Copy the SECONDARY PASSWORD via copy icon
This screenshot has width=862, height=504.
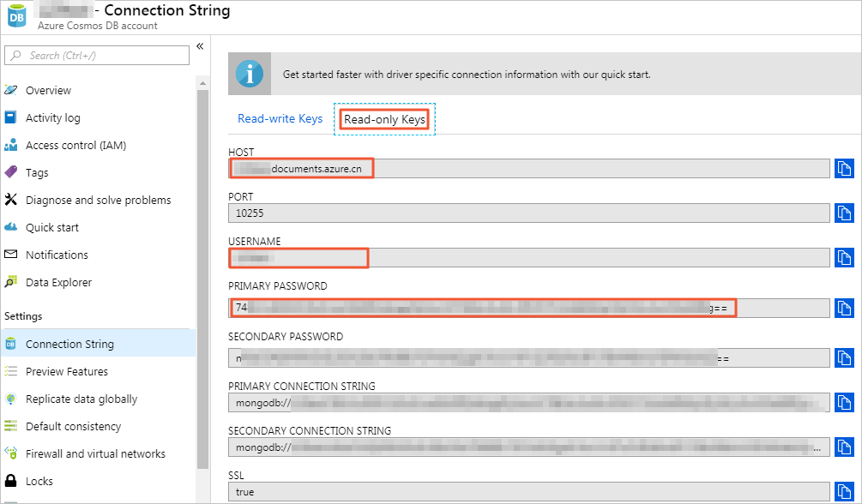[843, 357]
